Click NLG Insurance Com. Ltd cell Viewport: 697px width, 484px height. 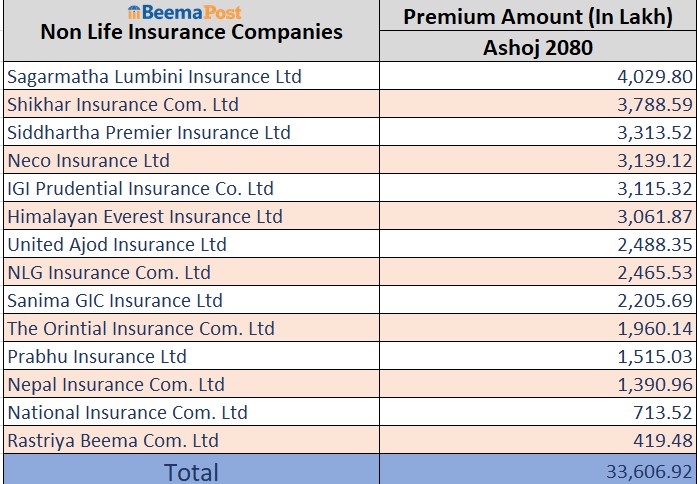pyautogui.click(x=109, y=272)
